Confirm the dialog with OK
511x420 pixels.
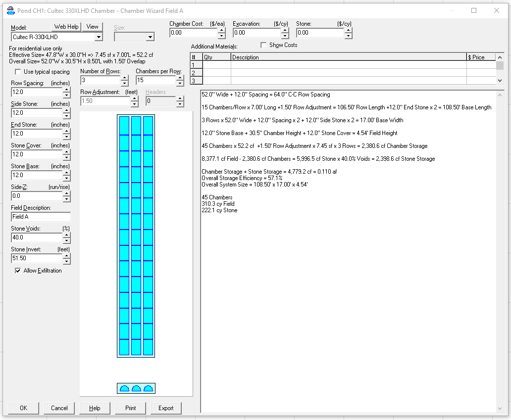[23, 408]
